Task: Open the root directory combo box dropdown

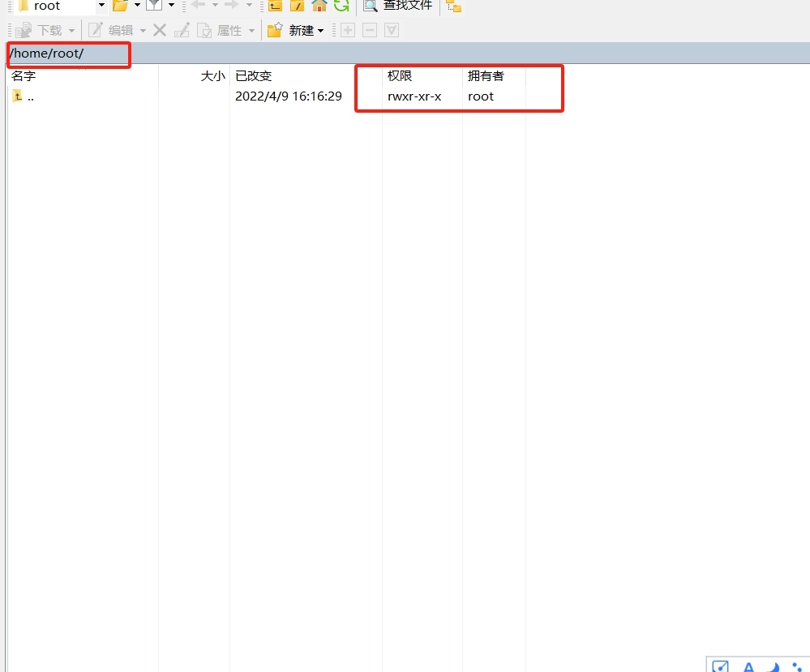Action: point(101,6)
